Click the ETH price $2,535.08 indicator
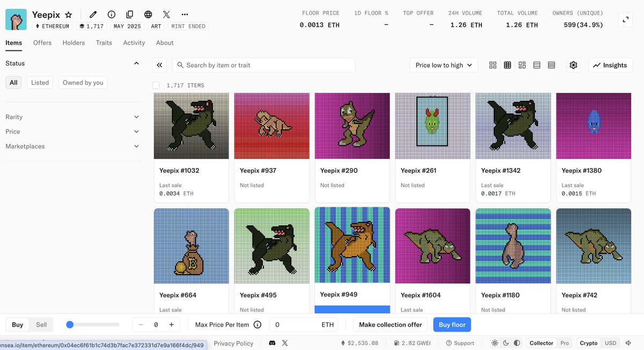This screenshot has width=644, height=350. click(360, 343)
